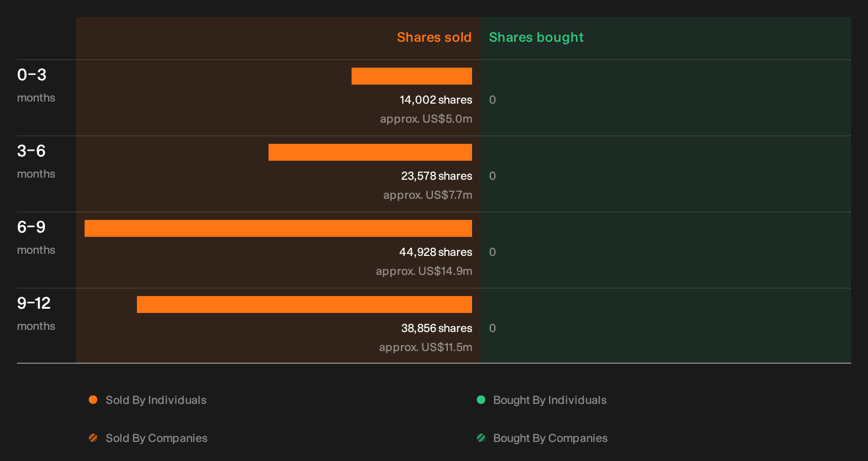This screenshot has height=461, width=868.
Task: Click the bought 0 in 6-9 months row
Action: pyautogui.click(x=492, y=252)
